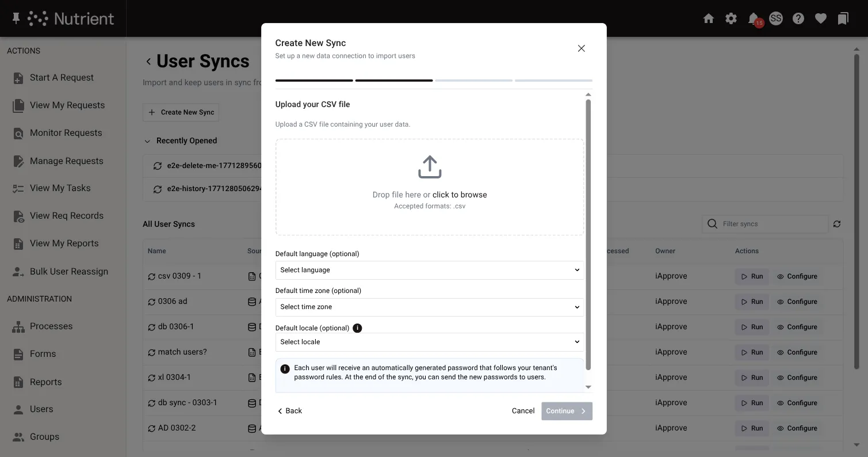The height and width of the screenshot is (457, 868).
Task: Open View My Requests in sidebar
Action: tap(67, 105)
